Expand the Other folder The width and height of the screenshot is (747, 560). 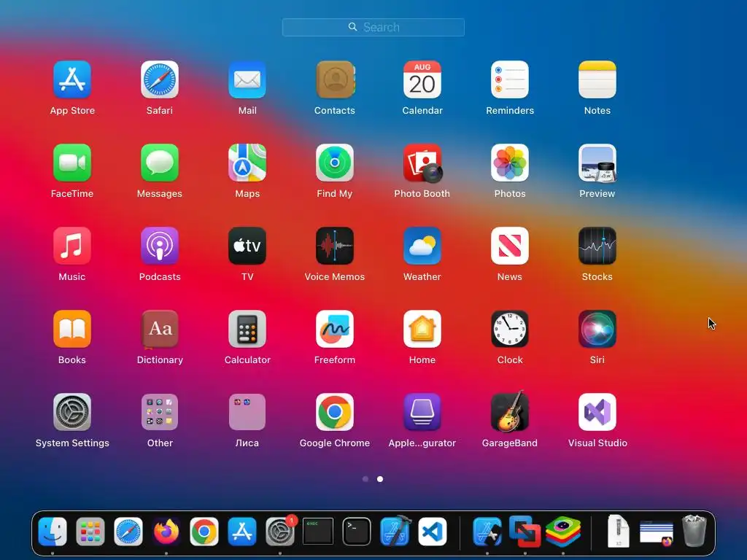(160, 412)
